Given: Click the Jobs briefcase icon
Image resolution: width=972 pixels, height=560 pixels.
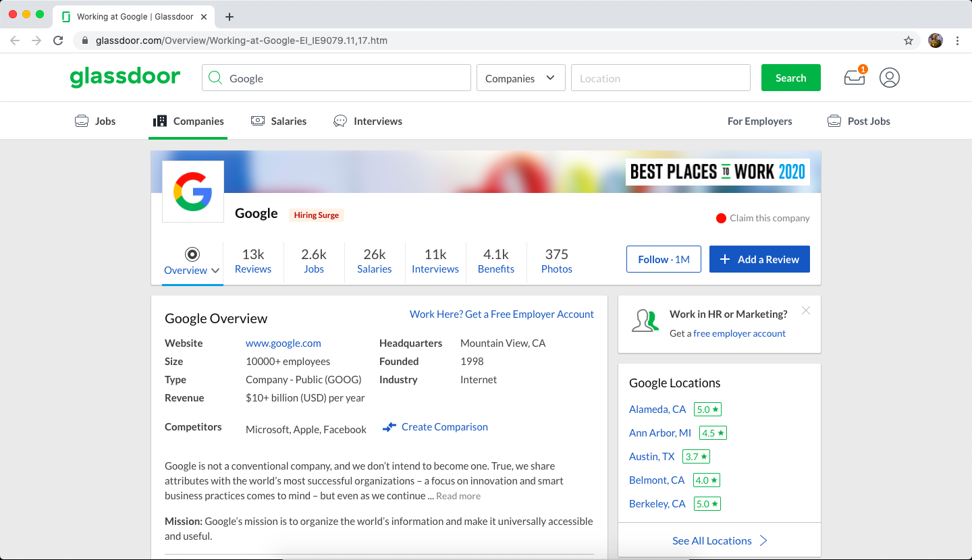Looking at the screenshot, I should (x=82, y=121).
